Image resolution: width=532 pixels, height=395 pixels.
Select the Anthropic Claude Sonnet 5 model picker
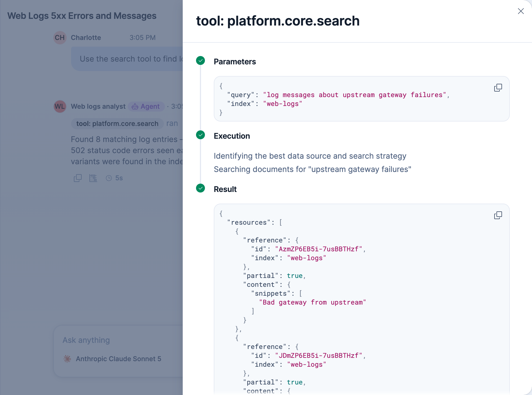[x=112, y=359]
